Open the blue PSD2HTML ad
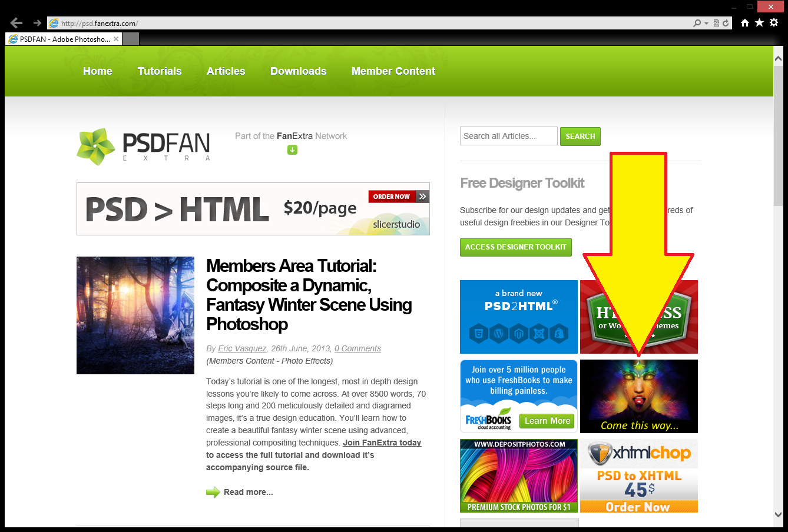 pyautogui.click(x=519, y=317)
